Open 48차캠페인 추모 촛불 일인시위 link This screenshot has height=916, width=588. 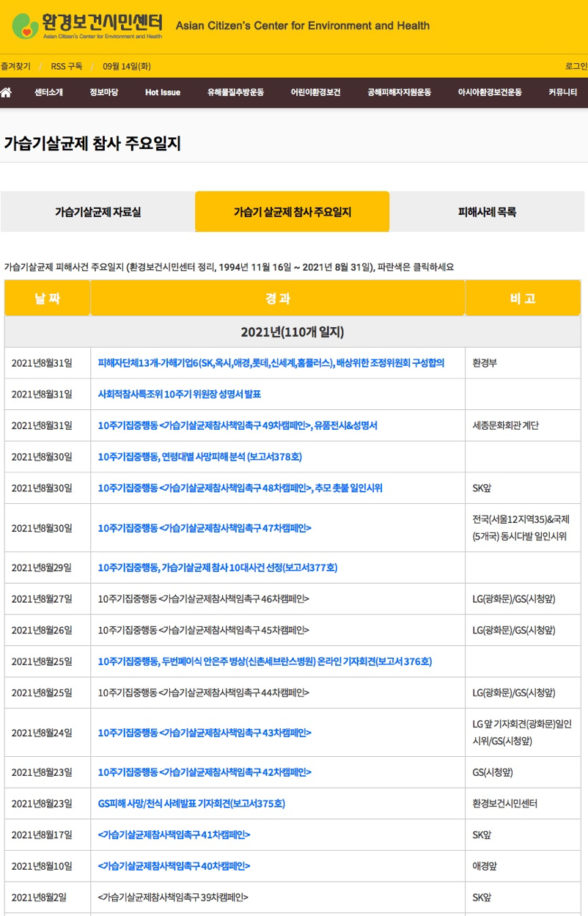pyautogui.click(x=240, y=488)
